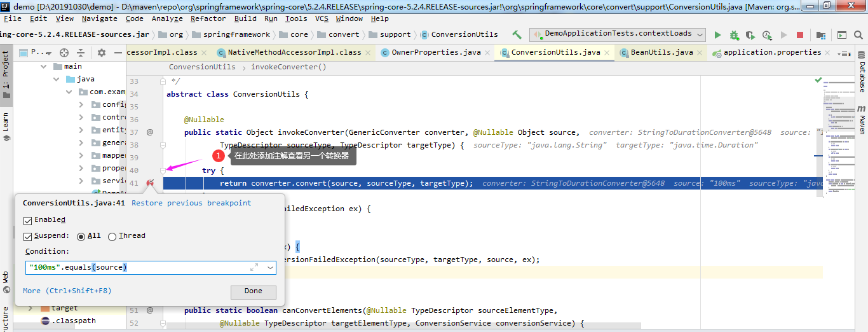The width and height of the screenshot is (868, 332).
Task: Stop the process with red square
Action: 800,35
